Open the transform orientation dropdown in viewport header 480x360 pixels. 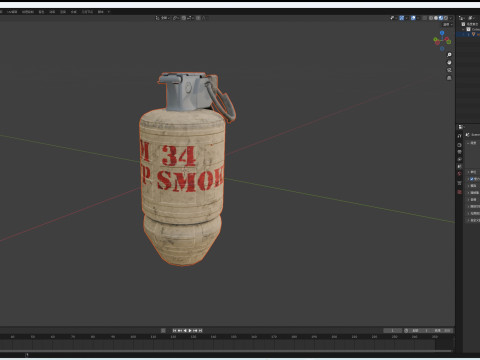pos(163,18)
